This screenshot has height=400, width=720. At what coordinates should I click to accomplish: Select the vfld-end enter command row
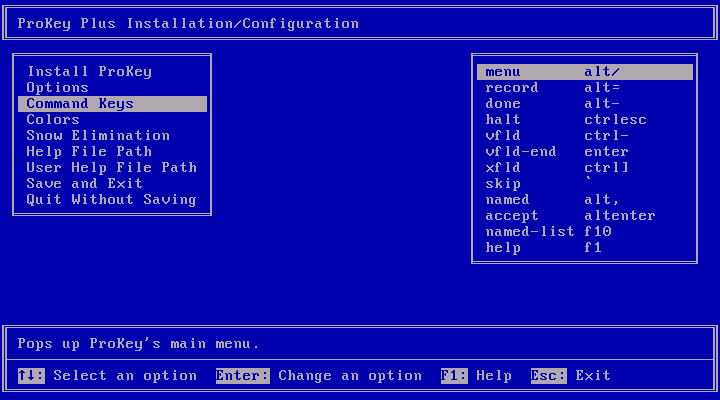(x=585, y=152)
